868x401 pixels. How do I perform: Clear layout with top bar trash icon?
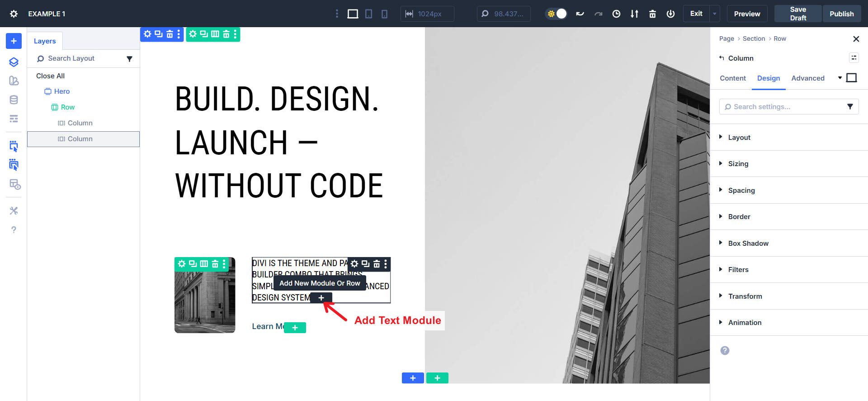coord(652,14)
